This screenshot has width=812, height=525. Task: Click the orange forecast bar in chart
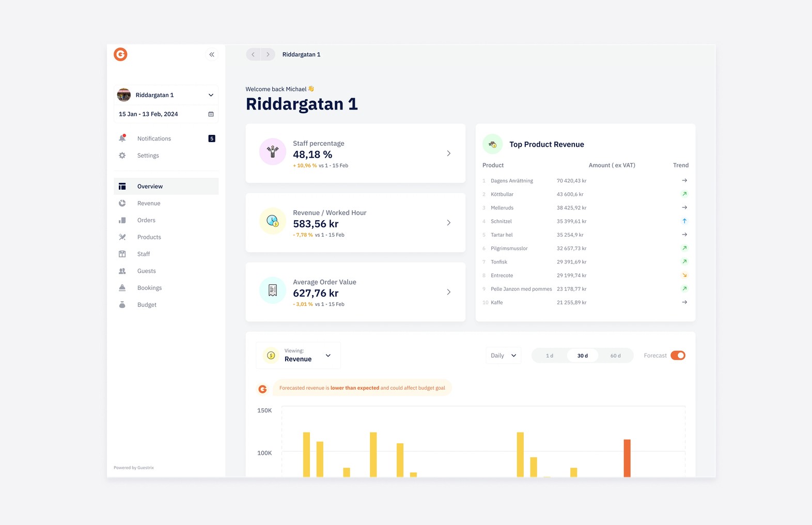(x=627, y=458)
